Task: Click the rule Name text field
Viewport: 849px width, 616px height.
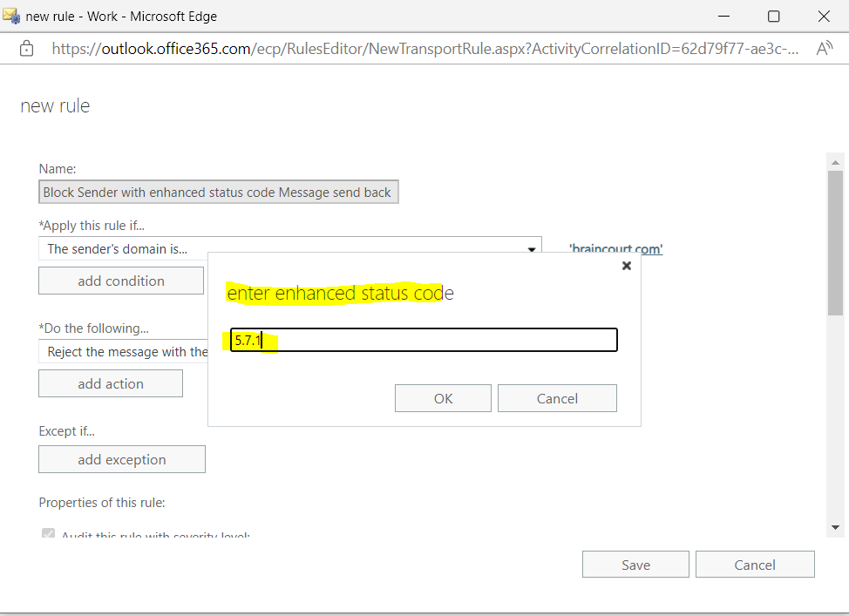Action: [219, 193]
